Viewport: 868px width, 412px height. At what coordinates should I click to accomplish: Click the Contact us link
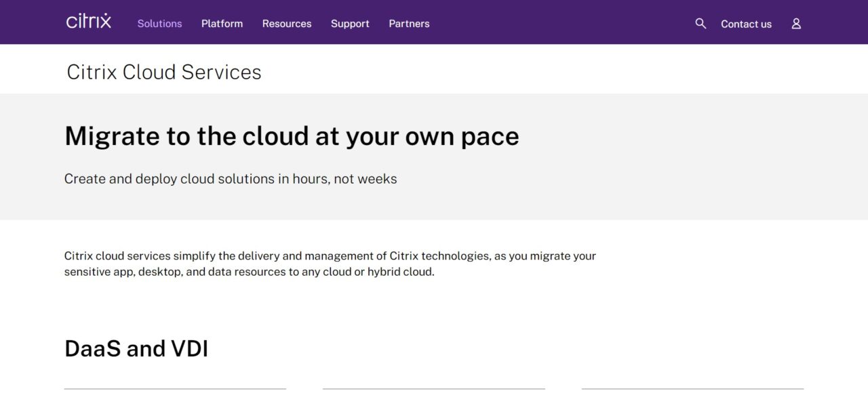pyautogui.click(x=746, y=24)
